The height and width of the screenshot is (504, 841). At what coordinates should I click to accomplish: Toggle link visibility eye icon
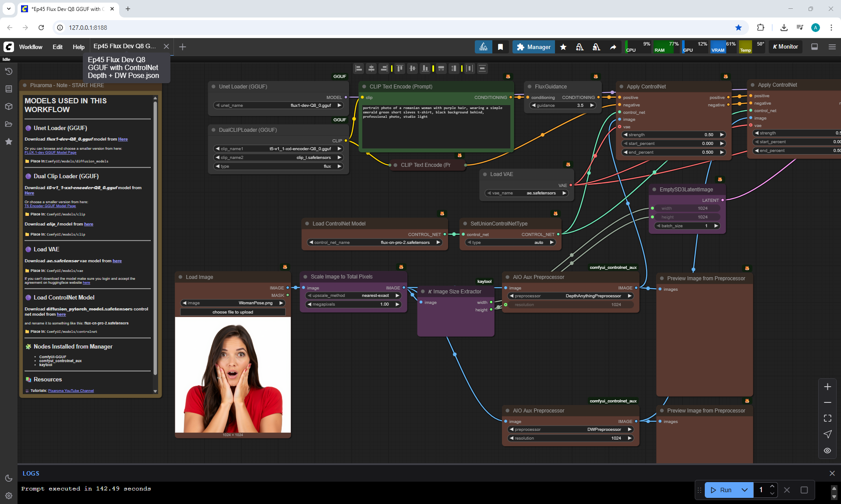[x=827, y=451]
